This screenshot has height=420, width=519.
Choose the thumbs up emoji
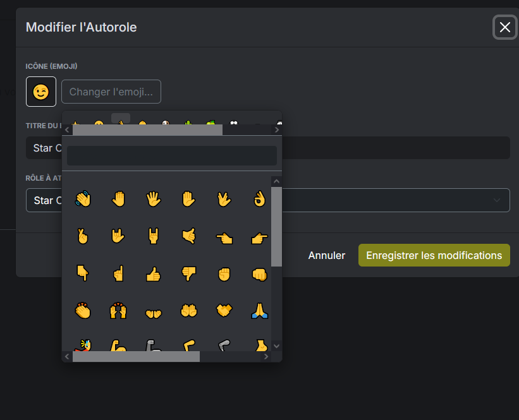coord(153,274)
